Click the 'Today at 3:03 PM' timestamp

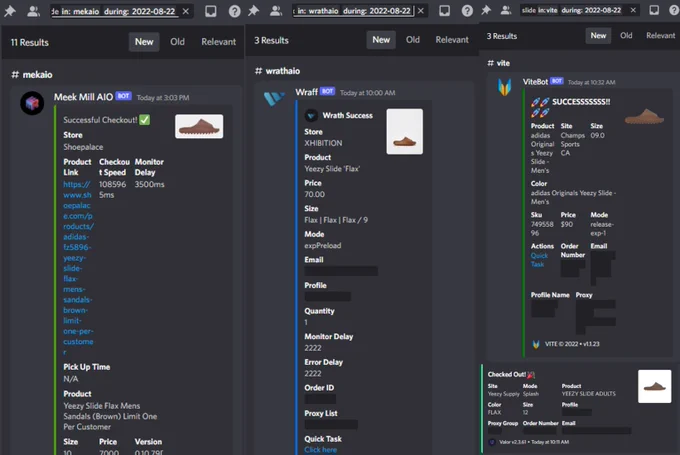(163, 98)
